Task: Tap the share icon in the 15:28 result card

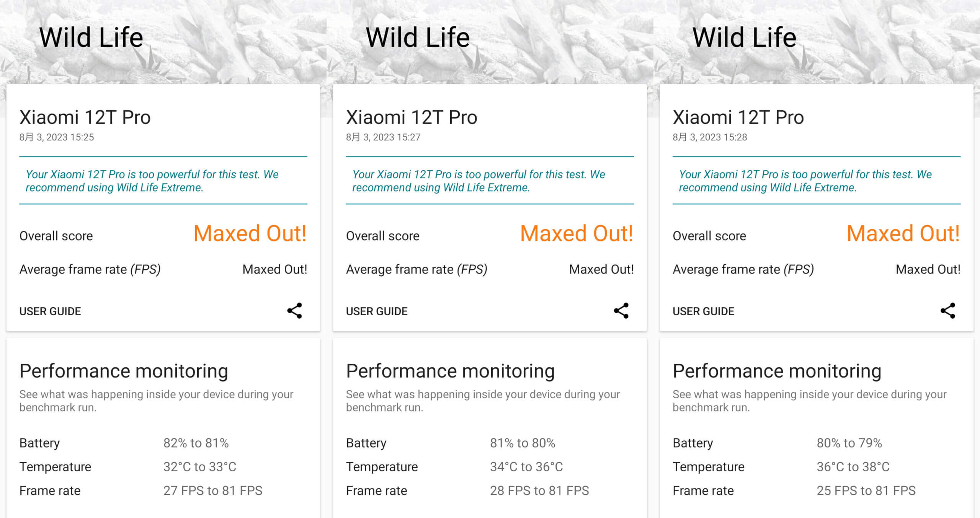Action: point(948,311)
